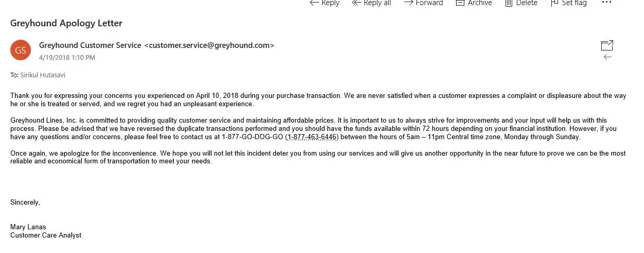Choose Reply all in the toolbar
The height and width of the screenshot is (253, 644).
[371, 3]
